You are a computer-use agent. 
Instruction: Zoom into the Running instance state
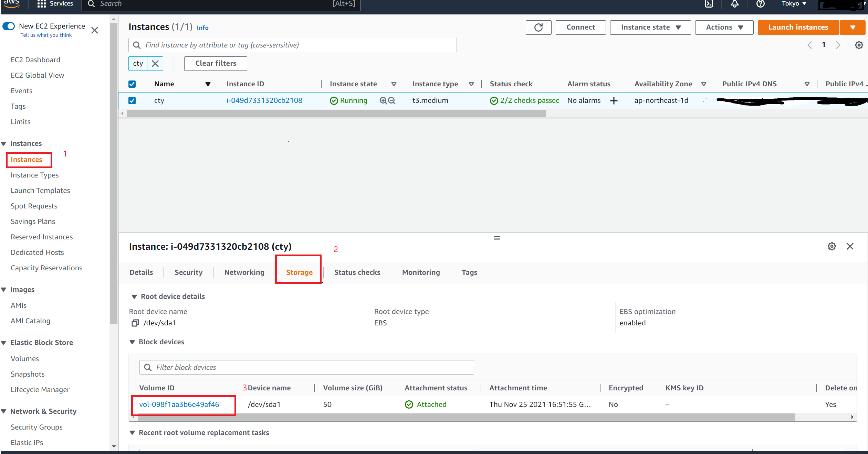pos(383,100)
